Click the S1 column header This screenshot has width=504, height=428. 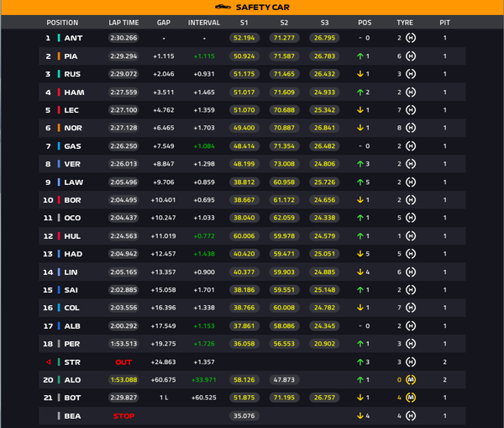[x=244, y=23]
